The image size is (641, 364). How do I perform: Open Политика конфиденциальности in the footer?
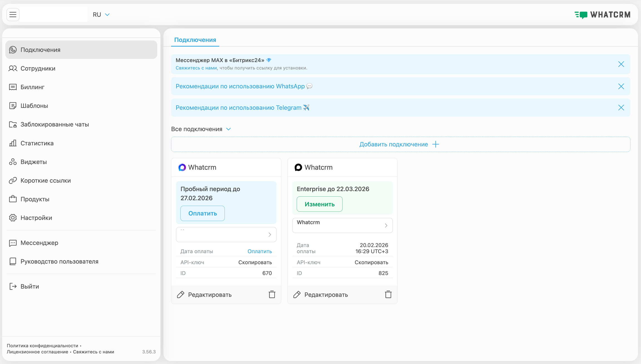(42, 346)
